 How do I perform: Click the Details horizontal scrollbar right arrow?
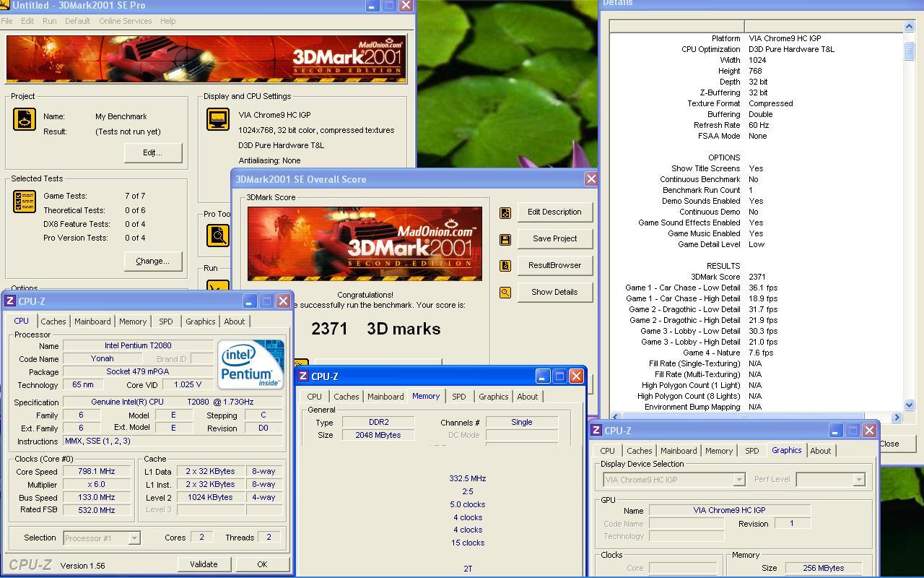(897, 417)
